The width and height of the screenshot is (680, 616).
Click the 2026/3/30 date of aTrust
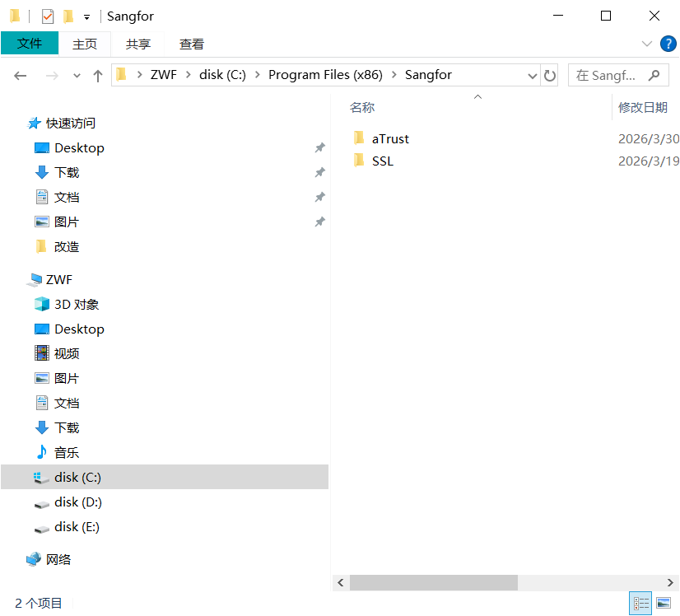click(649, 139)
